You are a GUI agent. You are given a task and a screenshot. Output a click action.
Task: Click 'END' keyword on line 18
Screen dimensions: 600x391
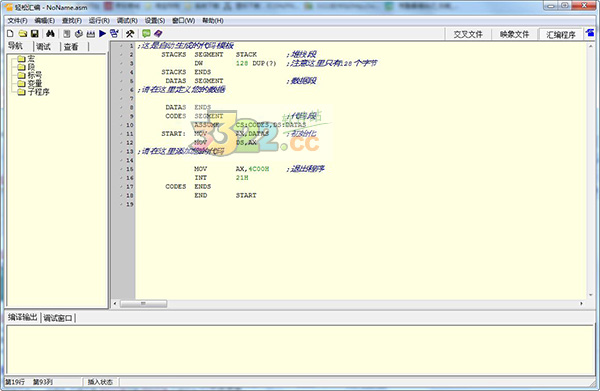point(200,196)
